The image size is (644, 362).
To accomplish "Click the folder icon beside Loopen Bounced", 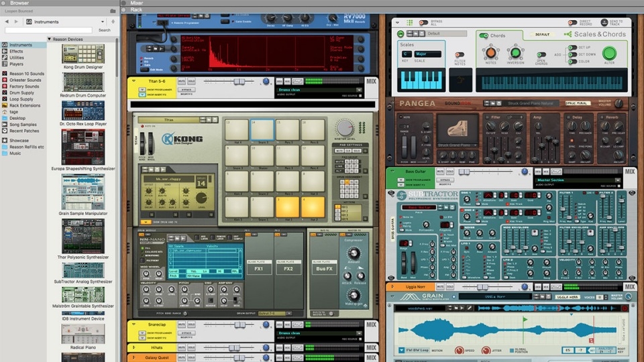I will 113,11.
